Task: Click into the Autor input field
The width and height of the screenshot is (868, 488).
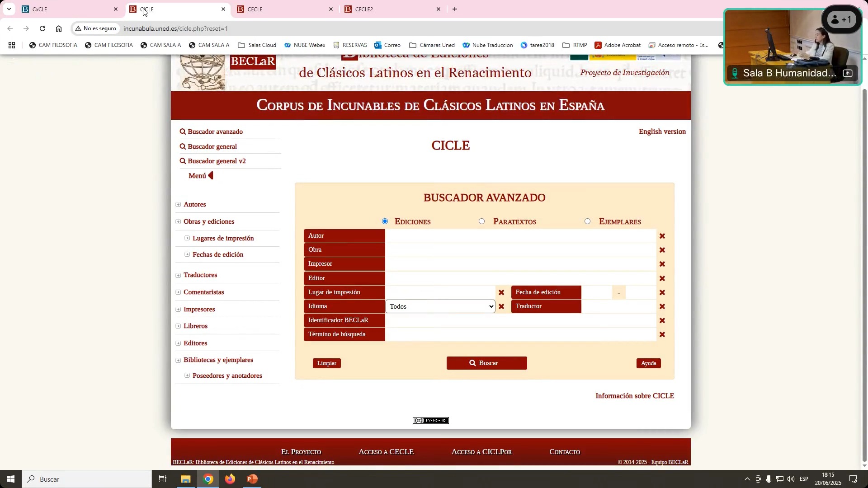Action: pyautogui.click(x=521, y=236)
